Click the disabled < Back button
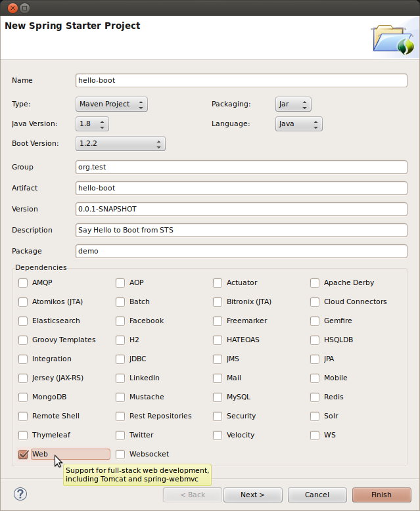This screenshot has width=420, height=511. 193,495
